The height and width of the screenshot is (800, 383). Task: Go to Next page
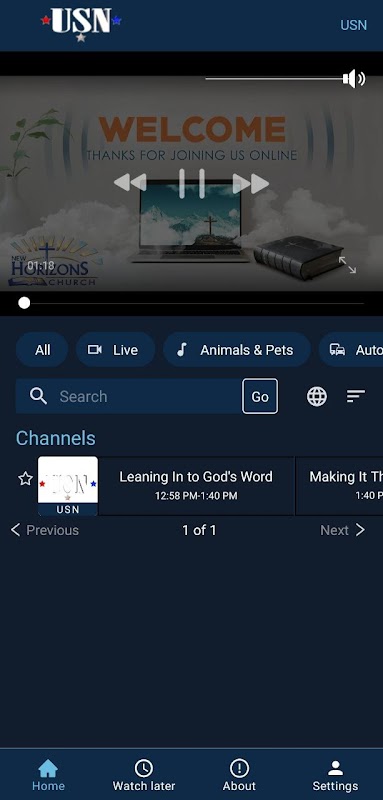coord(342,530)
